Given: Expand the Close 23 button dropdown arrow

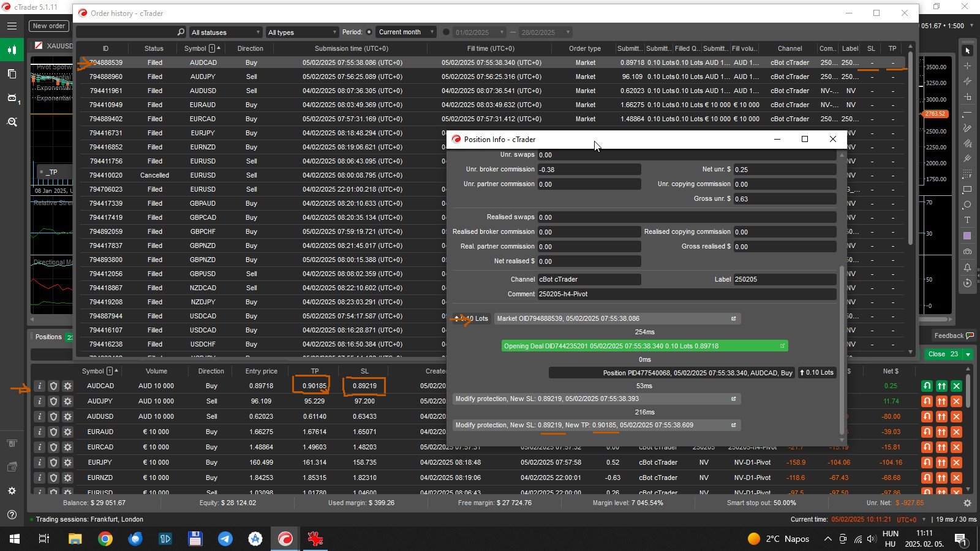Looking at the screenshot, I should tap(968, 354).
